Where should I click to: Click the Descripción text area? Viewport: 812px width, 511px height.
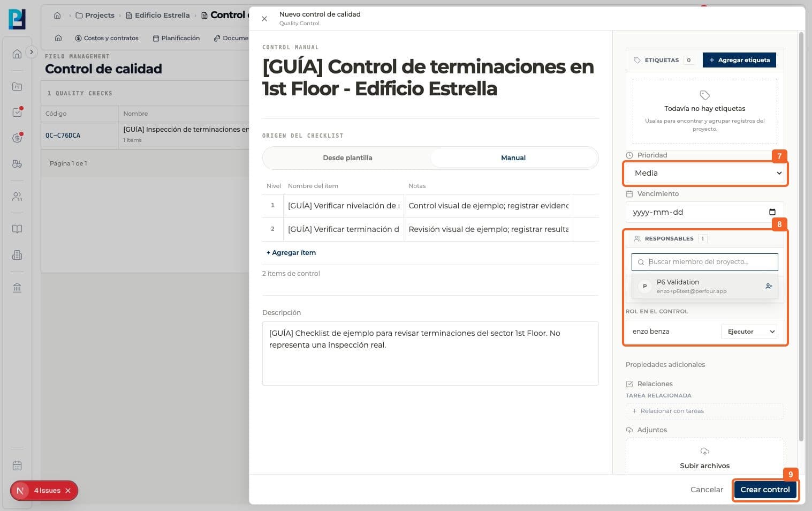point(430,354)
